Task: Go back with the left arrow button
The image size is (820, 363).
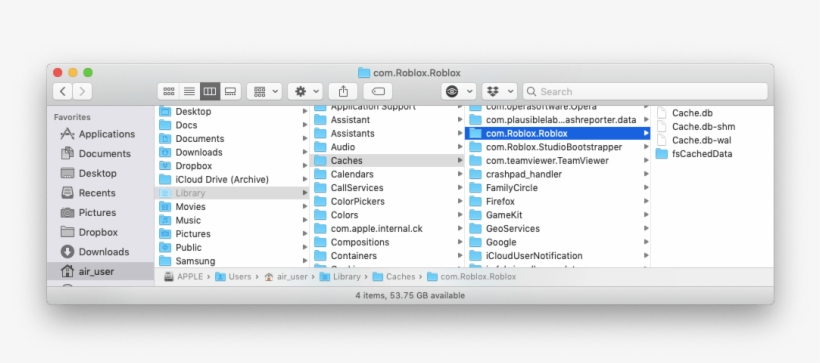Action: click(63, 92)
